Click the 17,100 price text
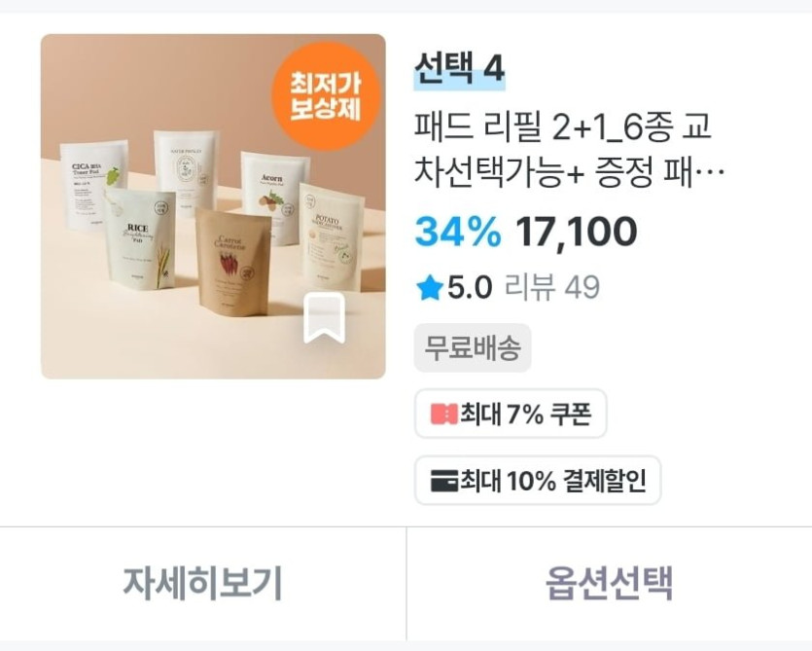The image size is (812, 651). click(x=577, y=232)
